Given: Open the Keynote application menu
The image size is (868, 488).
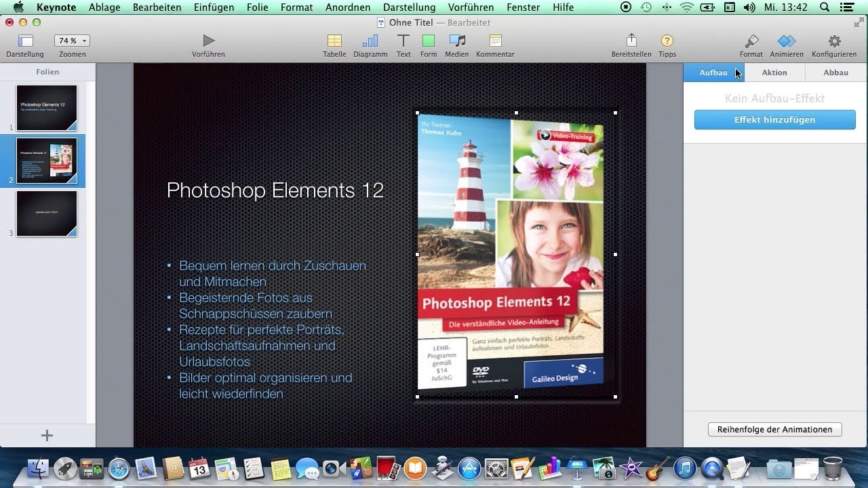Looking at the screenshot, I should [56, 7].
